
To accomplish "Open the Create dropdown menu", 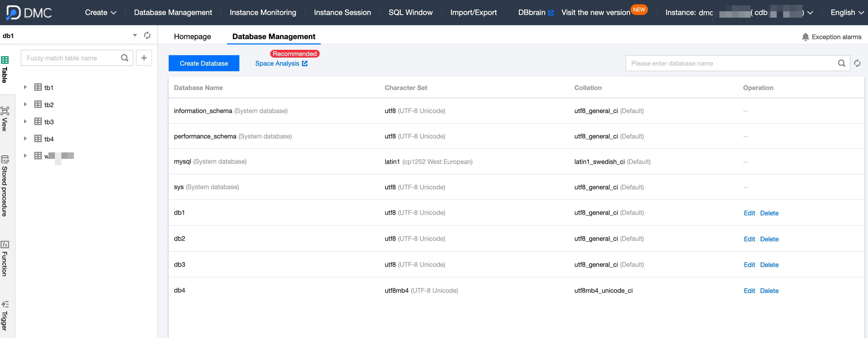I will [x=100, y=13].
